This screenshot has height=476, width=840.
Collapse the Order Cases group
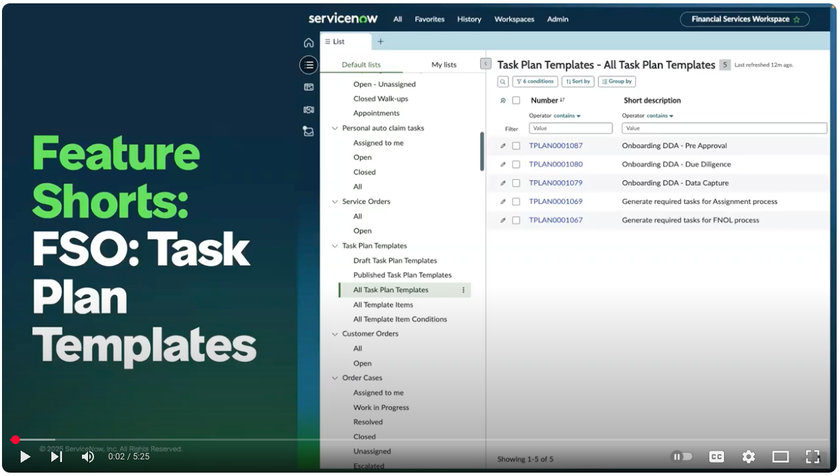click(335, 378)
